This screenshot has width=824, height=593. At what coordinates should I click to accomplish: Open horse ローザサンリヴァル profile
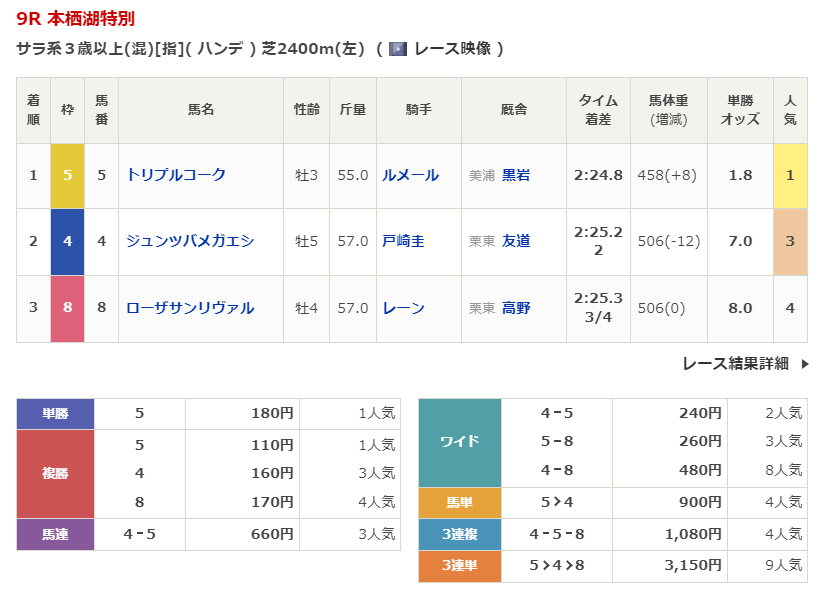point(190,308)
